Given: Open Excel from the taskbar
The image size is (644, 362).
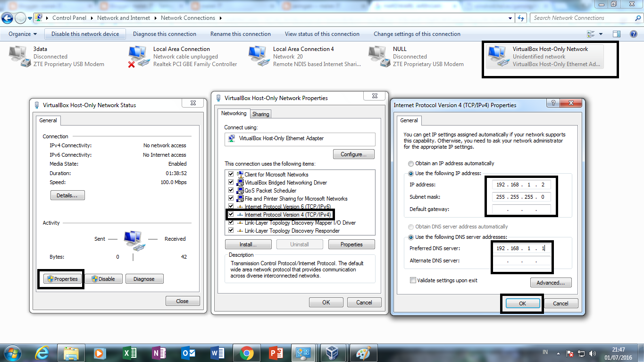Looking at the screenshot, I should pyautogui.click(x=129, y=353).
